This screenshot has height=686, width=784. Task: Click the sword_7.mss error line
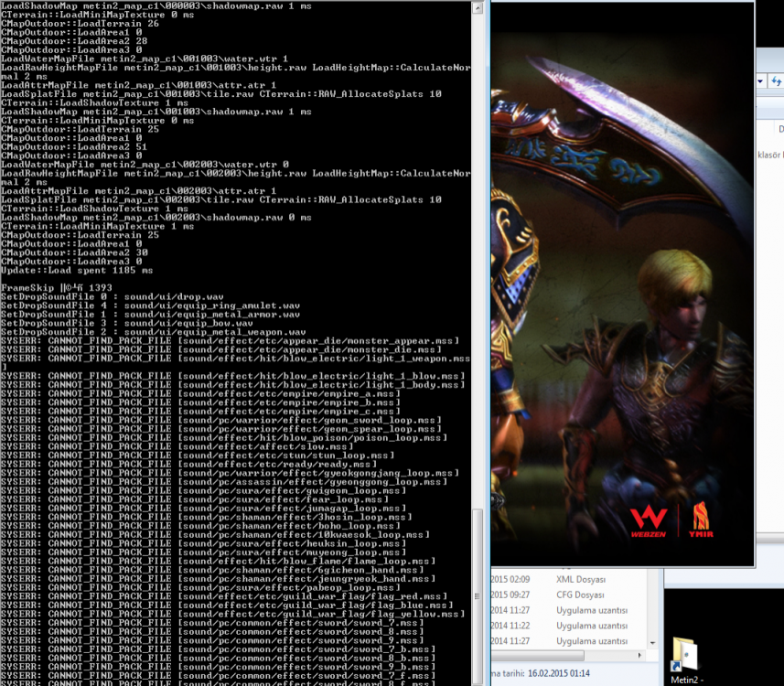(212, 623)
